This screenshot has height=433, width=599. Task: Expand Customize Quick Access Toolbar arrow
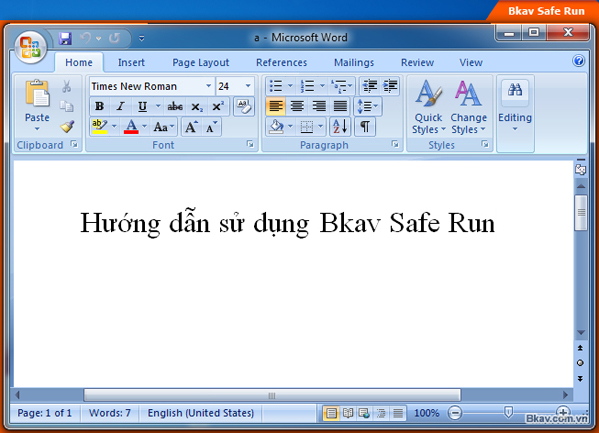(141, 38)
